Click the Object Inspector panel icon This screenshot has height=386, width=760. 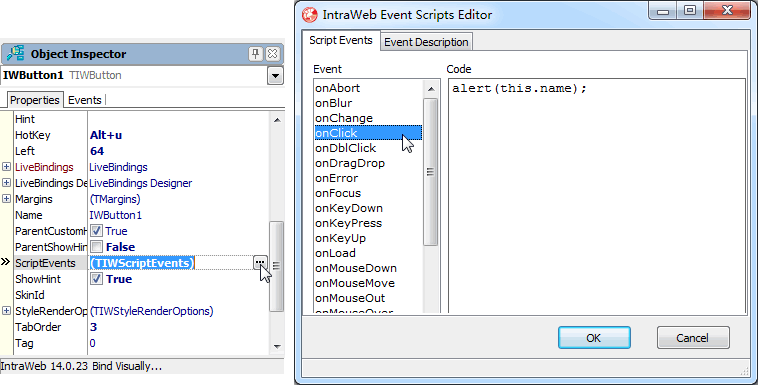pyautogui.click(x=16, y=53)
